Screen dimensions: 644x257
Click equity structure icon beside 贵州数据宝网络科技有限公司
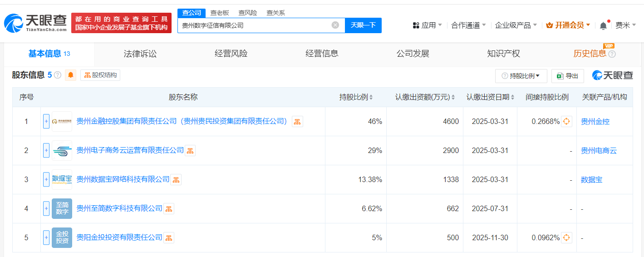(x=176, y=180)
